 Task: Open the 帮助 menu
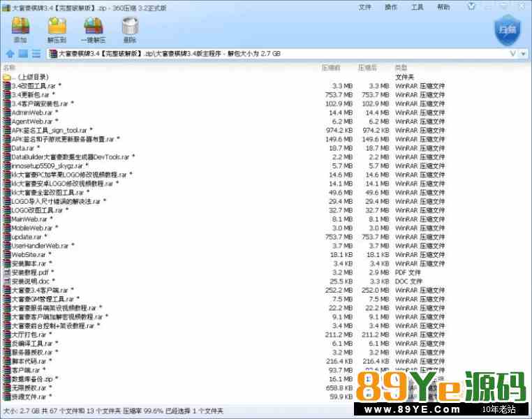pyautogui.click(x=443, y=7)
